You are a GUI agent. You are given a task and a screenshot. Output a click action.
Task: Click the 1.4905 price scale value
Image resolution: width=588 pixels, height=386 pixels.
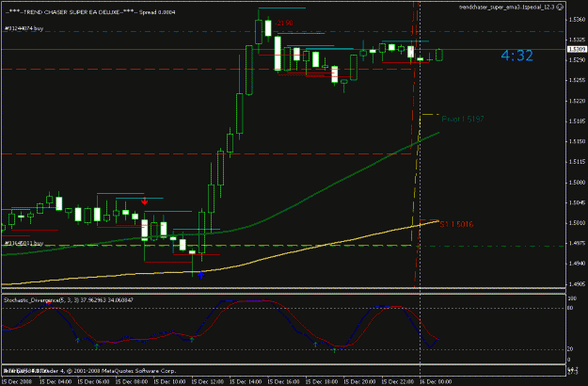577,284
